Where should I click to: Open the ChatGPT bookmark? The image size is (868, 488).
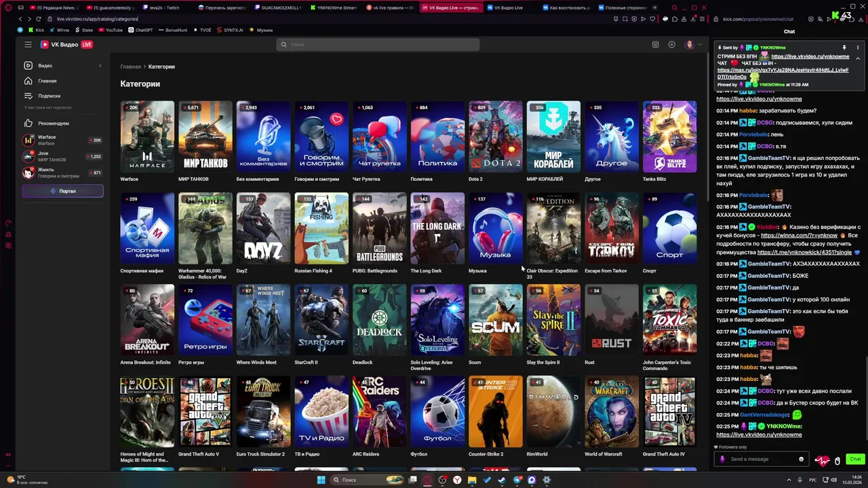tap(140, 30)
